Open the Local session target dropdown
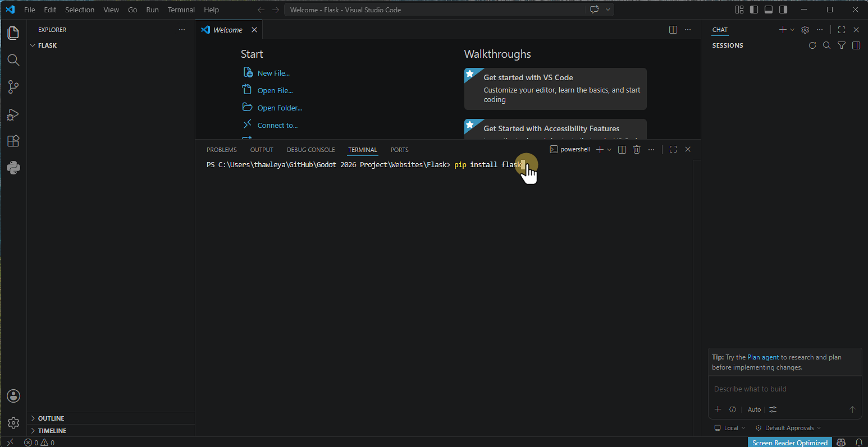The image size is (868, 447). 730,428
